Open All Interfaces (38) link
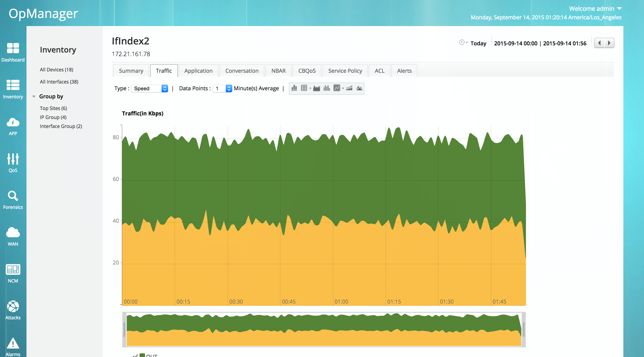This screenshot has width=644, height=357. pyautogui.click(x=59, y=82)
